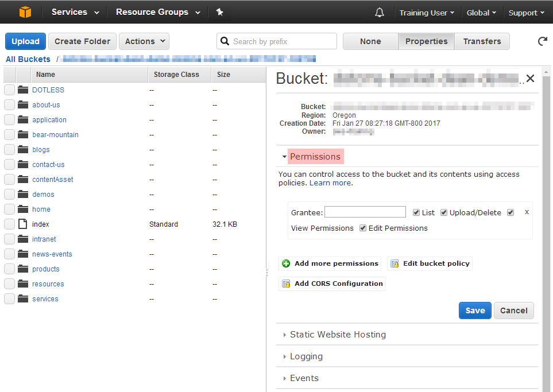Select the checkbox next to bear-mountain folder

click(x=9, y=135)
